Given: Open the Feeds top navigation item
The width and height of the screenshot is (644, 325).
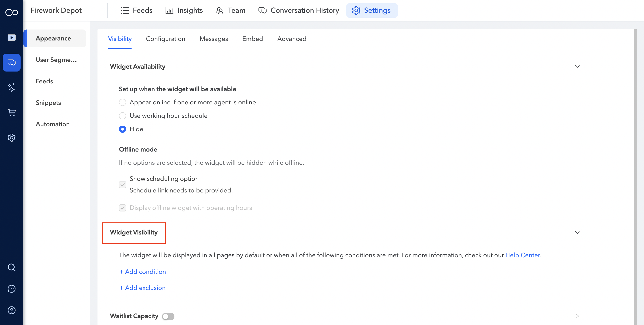Looking at the screenshot, I should click(136, 11).
